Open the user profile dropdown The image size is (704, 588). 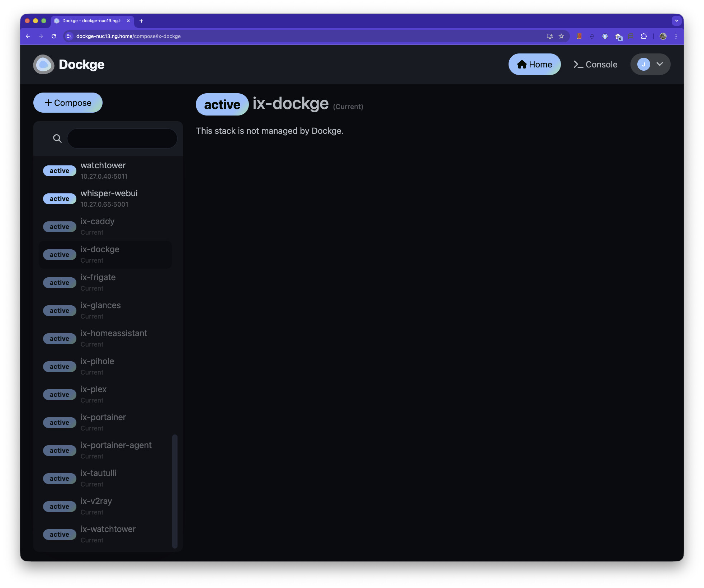[x=650, y=65]
